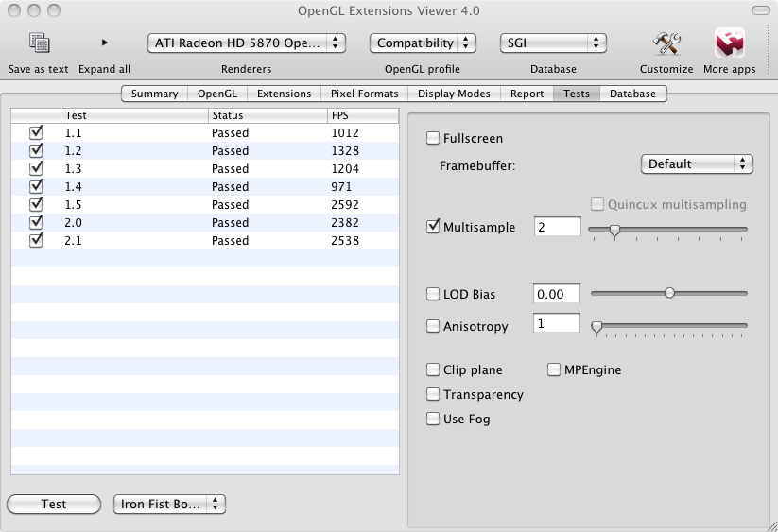Viewport: 778px width, 532px height.
Task: Uncheck test 1.4 checkbox
Action: (36, 186)
